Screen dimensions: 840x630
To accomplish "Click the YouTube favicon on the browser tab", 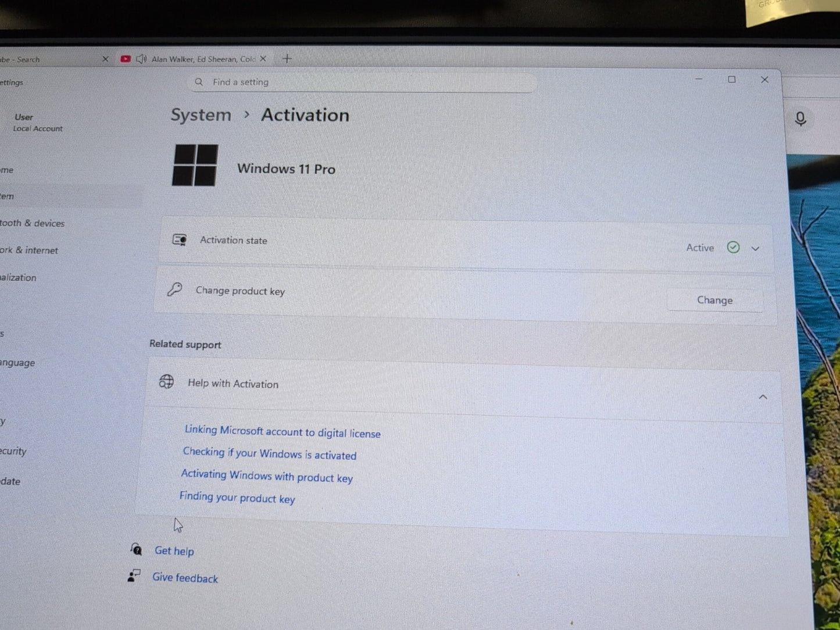I will pos(126,59).
